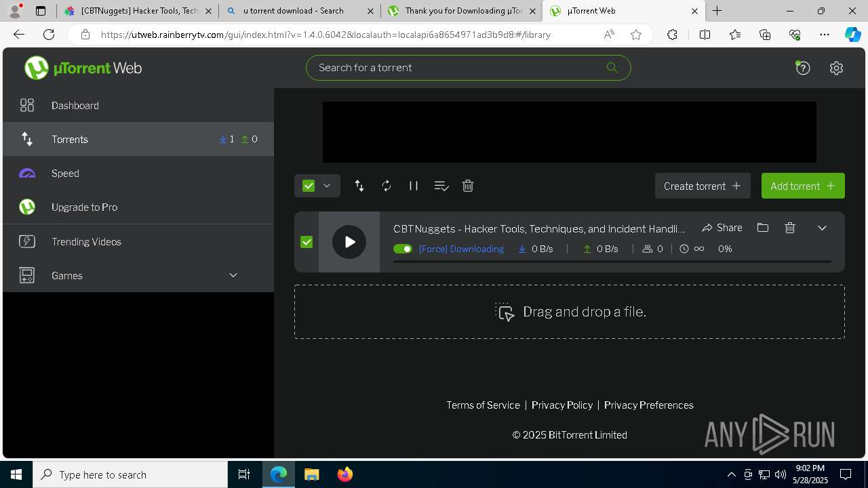Screen dimensions: 868x488
Task: Open Task View on the taskbar
Action: (244, 474)
